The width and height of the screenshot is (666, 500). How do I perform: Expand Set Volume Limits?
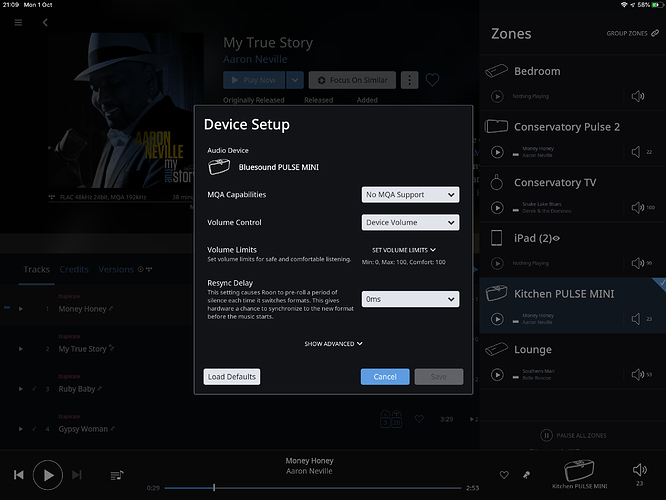[404, 250]
